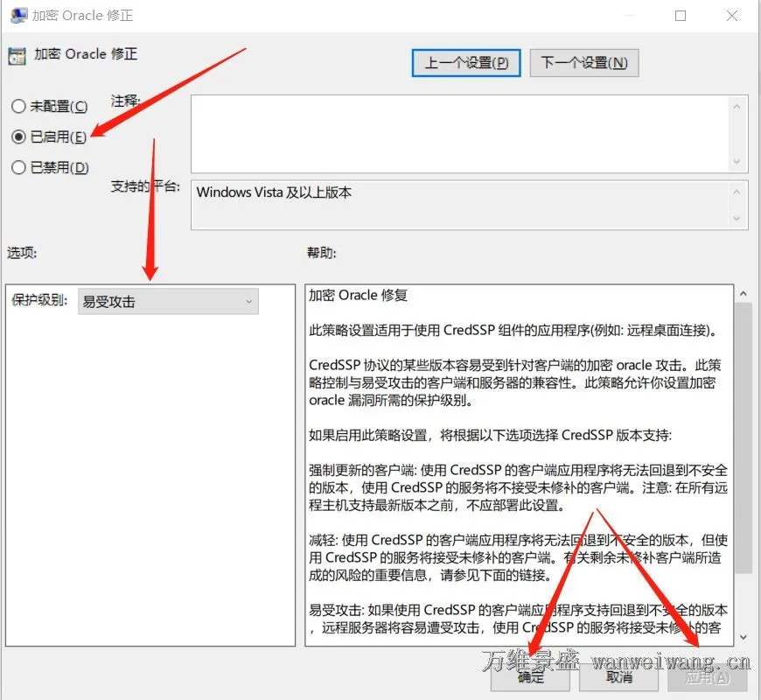Click the comment box scroll down arrow
The image size is (761, 700).
coord(737,162)
